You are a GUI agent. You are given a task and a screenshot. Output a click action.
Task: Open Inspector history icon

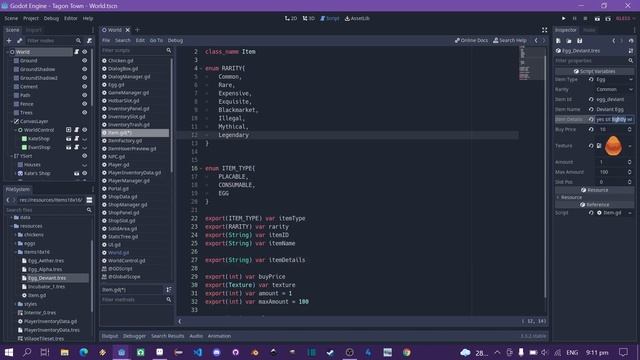click(x=631, y=41)
